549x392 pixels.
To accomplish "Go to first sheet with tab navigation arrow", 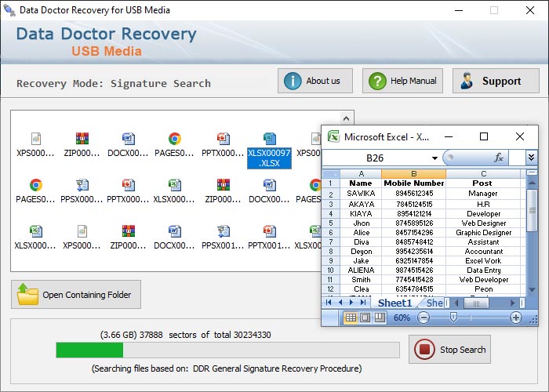I will click(329, 303).
